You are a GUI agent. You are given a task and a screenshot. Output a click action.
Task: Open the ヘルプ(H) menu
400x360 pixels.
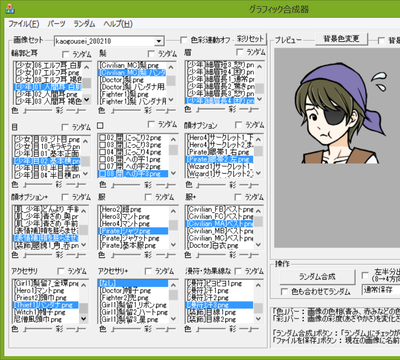pos(118,24)
